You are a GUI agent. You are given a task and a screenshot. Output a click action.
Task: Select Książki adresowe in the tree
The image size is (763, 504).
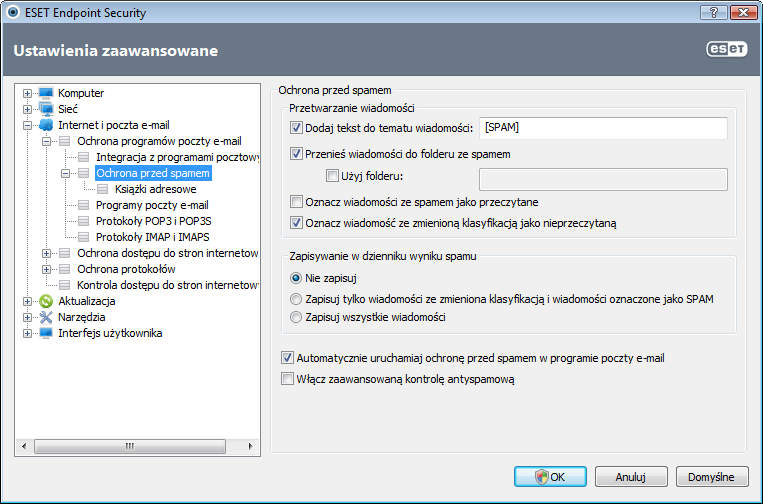click(156, 189)
